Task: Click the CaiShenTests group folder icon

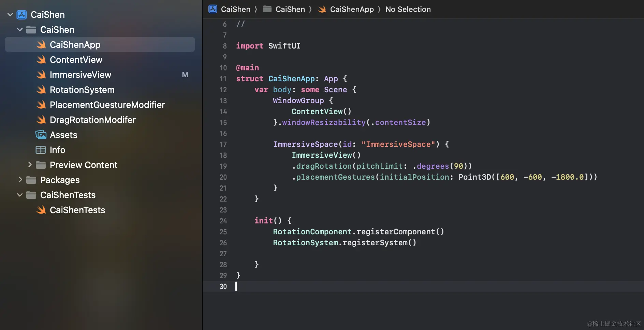Action: (x=31, y=195)
